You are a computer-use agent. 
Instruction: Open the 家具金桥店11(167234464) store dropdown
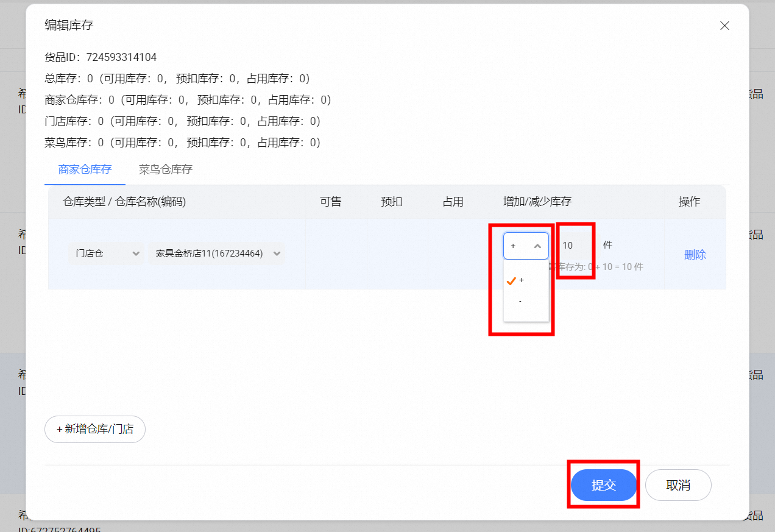[217, 254]
